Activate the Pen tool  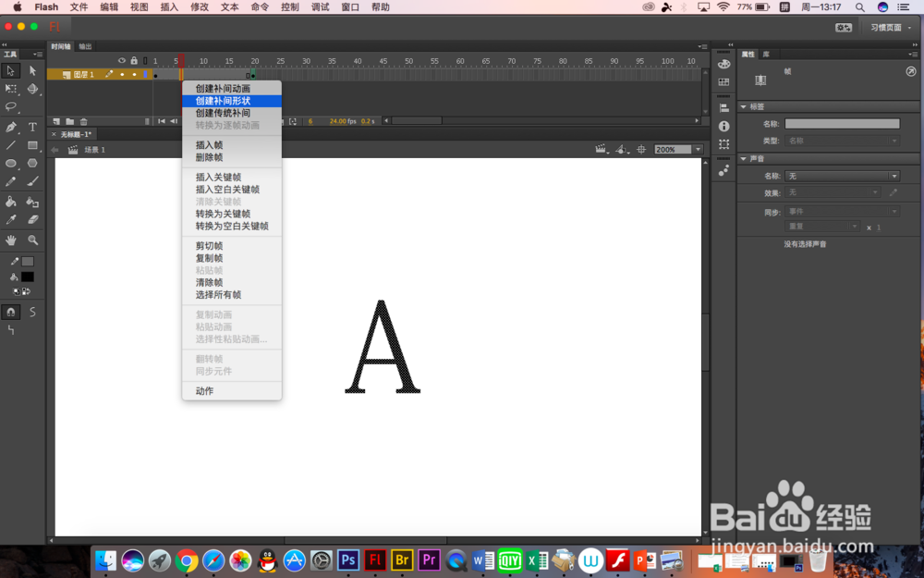click(10, 127)
